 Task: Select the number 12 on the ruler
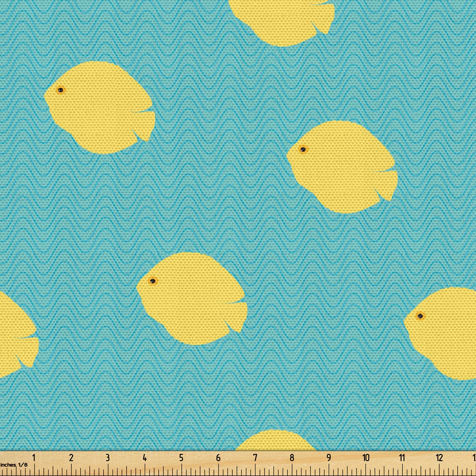coord(439,458)
